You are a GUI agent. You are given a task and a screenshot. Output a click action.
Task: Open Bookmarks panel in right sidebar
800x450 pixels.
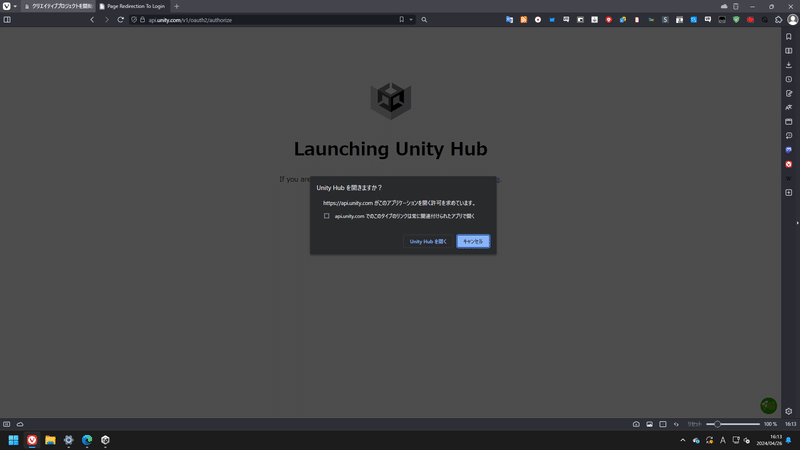tap(789, 37)
